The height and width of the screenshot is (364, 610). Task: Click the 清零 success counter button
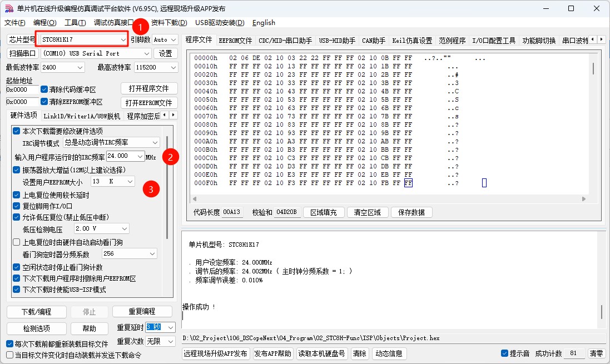point(596,353)
